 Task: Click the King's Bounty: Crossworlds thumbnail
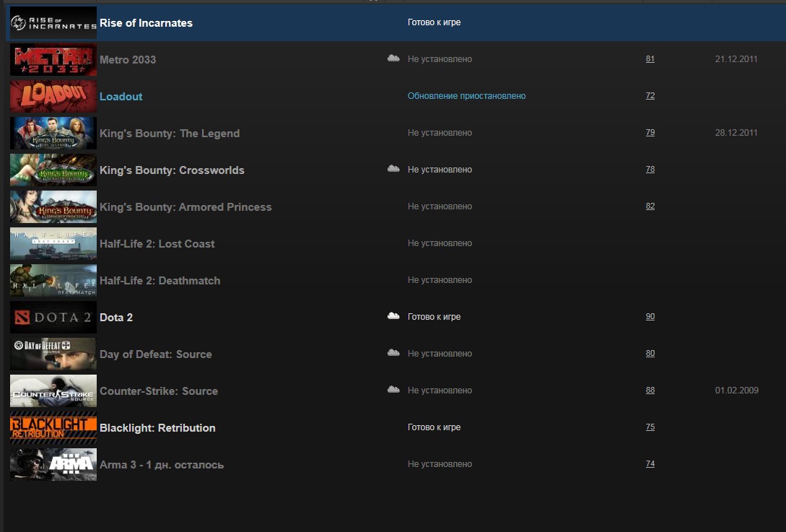coord(53,170)
